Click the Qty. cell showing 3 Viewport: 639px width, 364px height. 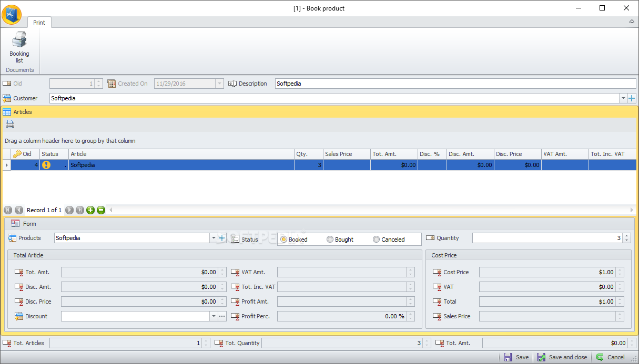point(309,165)
